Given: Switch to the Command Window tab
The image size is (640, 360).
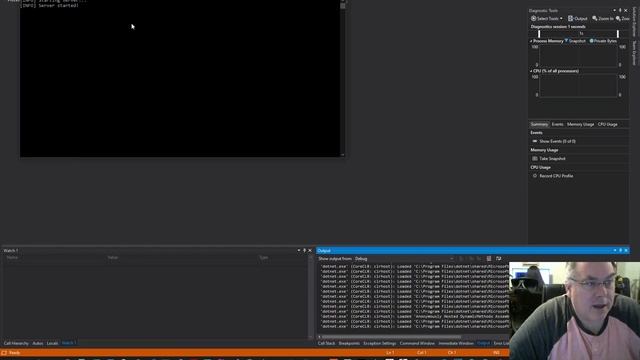Looking at the screenshot, I should point(417,343).
